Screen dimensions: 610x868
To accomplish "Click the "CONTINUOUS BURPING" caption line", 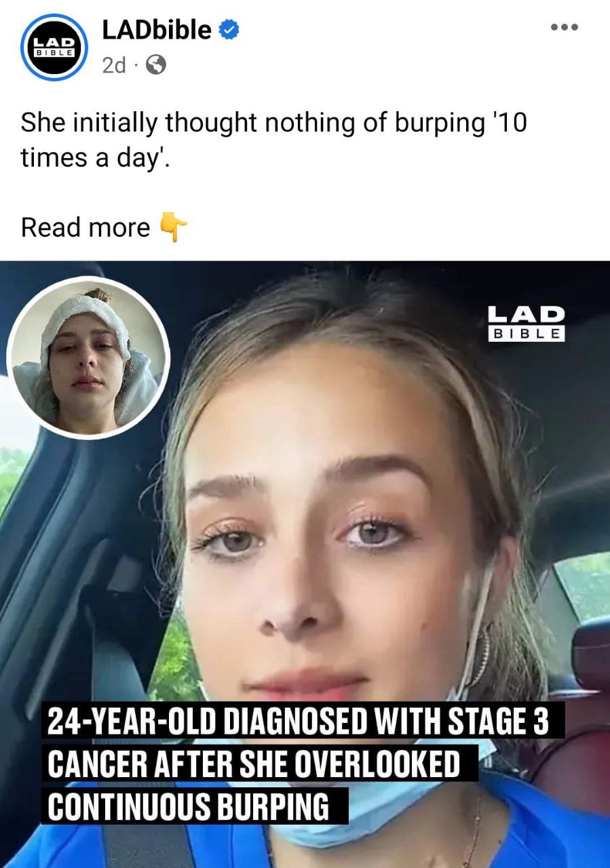I will click(195, 806).
